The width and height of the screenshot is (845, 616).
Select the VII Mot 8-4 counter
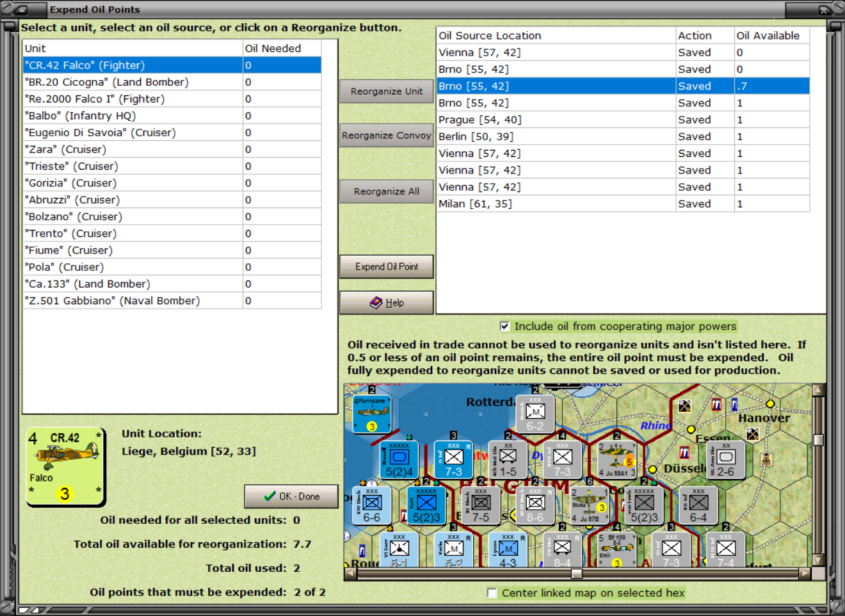click(562, 549)
